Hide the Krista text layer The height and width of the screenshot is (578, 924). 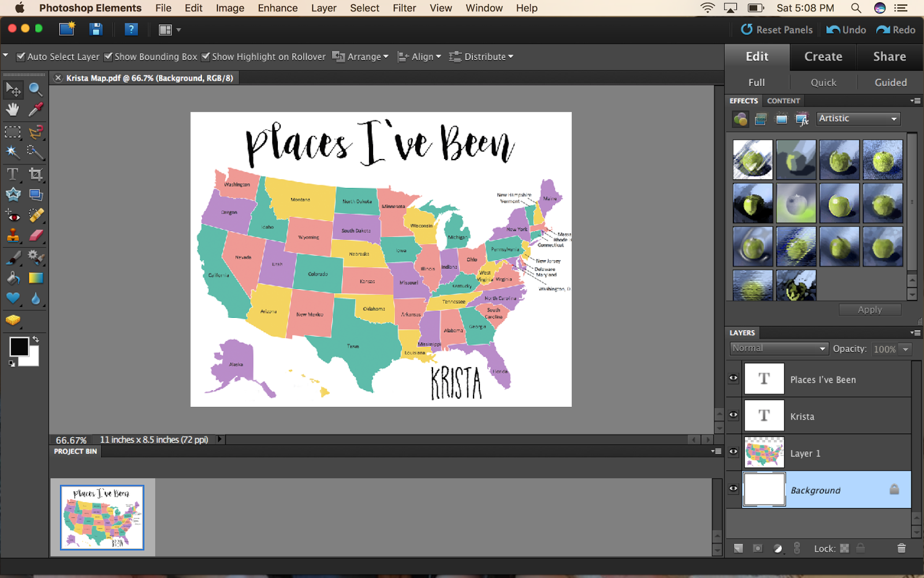coord(732,414)
